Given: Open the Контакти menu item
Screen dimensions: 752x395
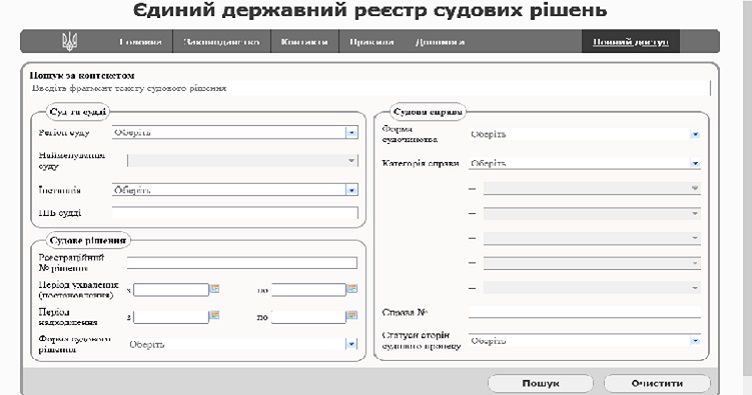Looking at the screenshot, I should 305,42.
